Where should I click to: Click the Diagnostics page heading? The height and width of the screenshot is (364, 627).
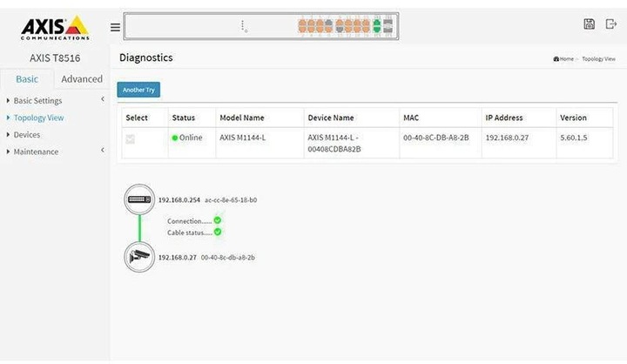coord(146,57)
